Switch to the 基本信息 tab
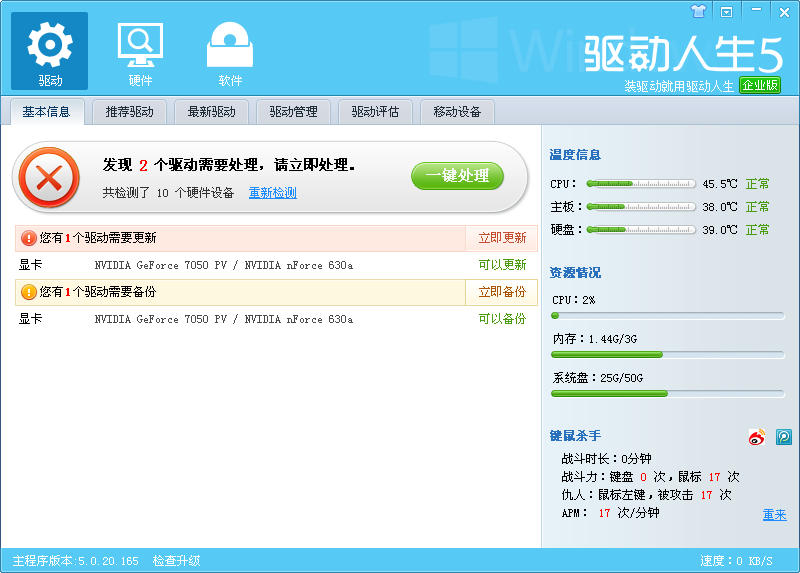800x573 pixels. click(x=46, y=112)
